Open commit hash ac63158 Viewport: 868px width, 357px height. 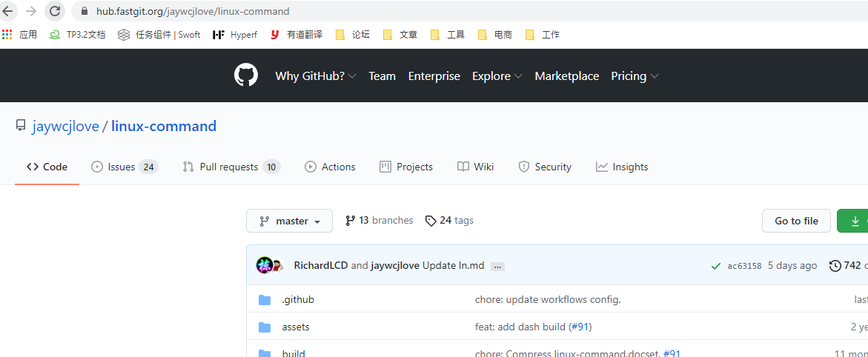click(744, 266)
